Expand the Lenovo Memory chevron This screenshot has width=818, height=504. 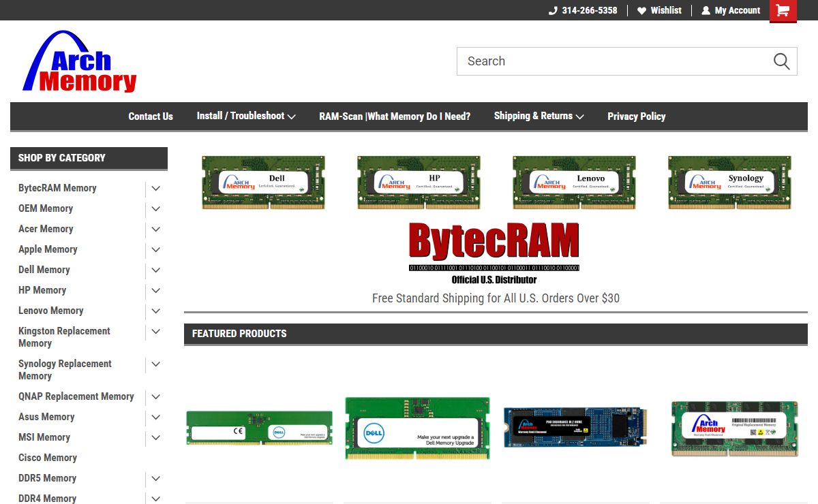[156, 311]
